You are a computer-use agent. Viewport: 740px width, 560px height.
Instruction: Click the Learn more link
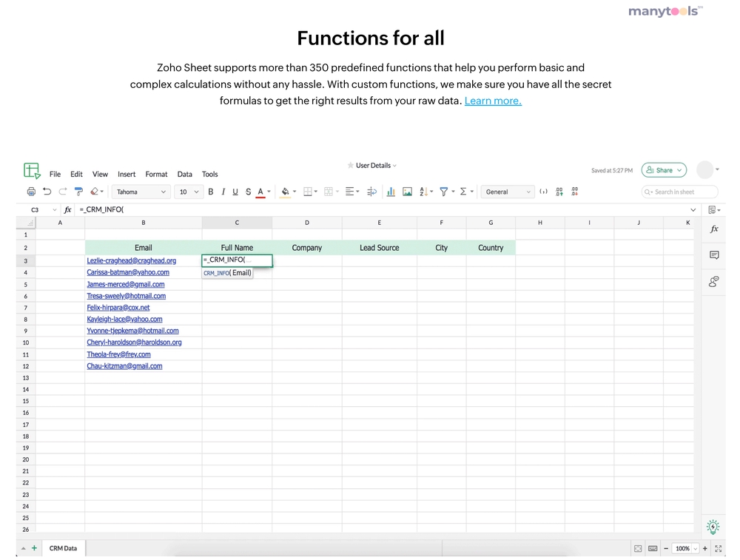pos(493,101)
